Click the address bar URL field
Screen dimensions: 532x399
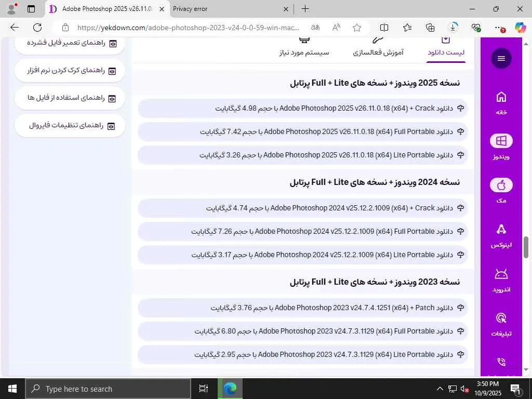(188, 28)
